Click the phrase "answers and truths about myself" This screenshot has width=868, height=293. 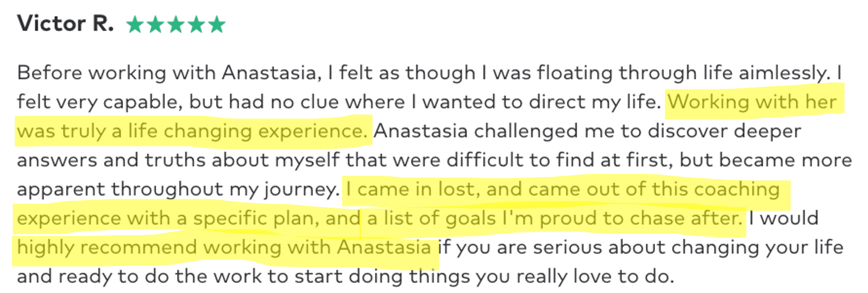coord(179,160)
